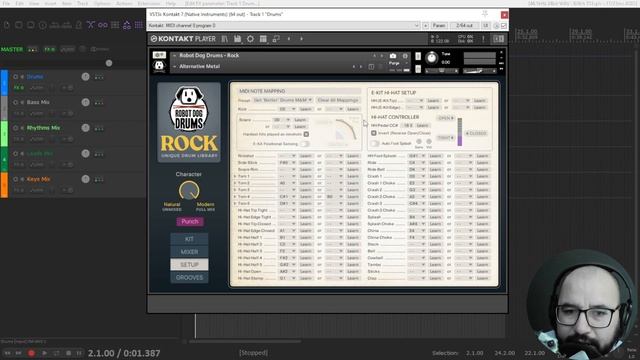Click the pin window icon in plugin title bar
The width and height of the screenshot is (640, 360).
tap(485, 14)
